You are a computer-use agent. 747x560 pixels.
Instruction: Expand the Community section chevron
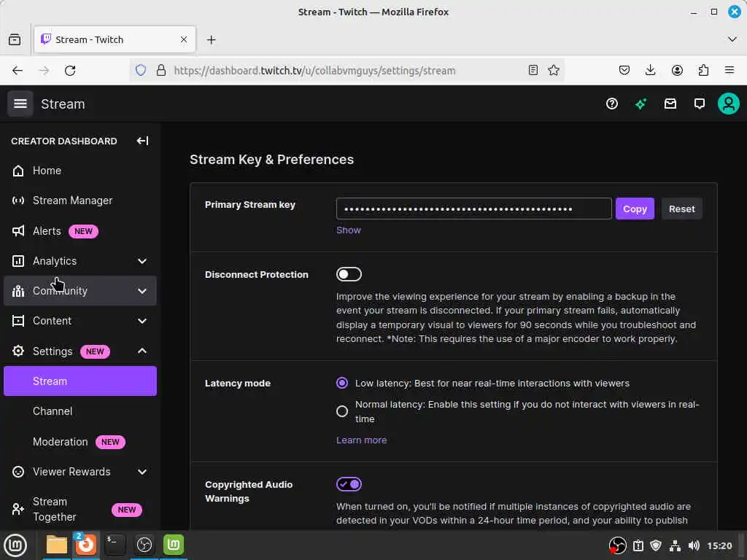[142, 291]
